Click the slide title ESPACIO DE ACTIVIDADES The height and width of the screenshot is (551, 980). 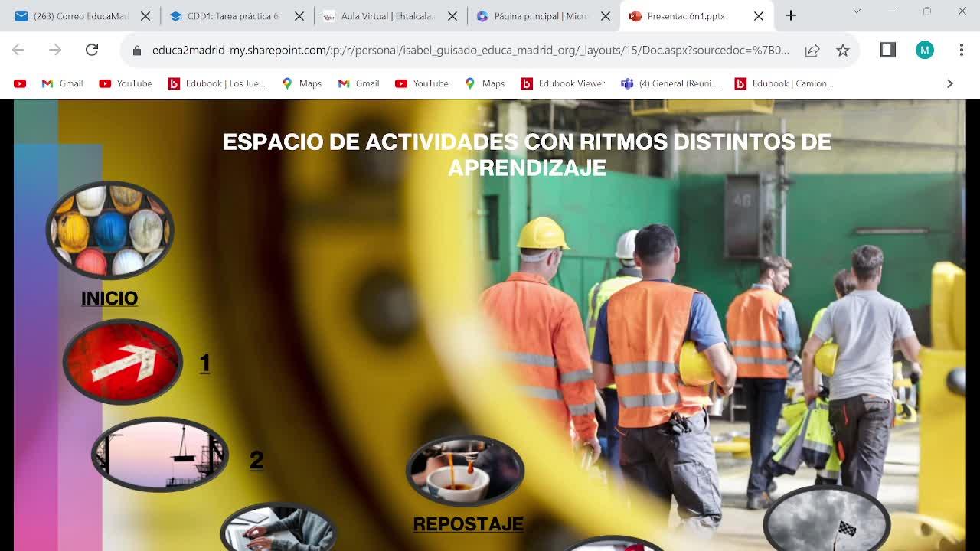[x=527, y=155]
